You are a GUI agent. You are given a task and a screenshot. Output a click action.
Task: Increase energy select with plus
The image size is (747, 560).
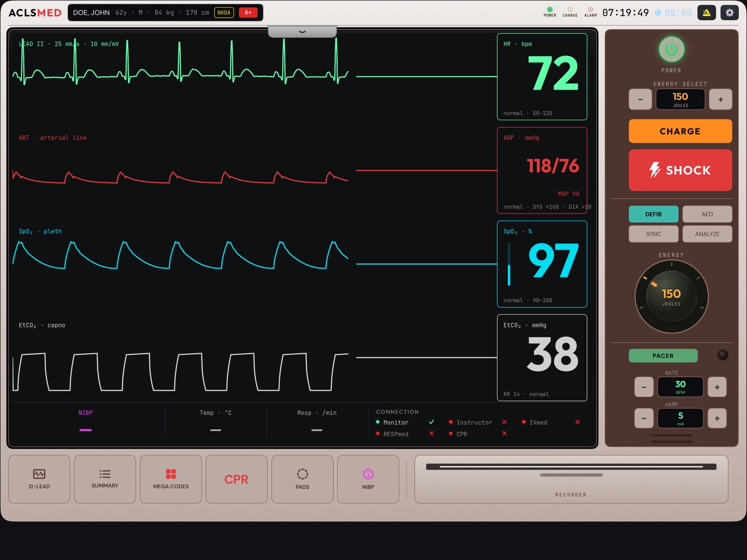point(720,99)
